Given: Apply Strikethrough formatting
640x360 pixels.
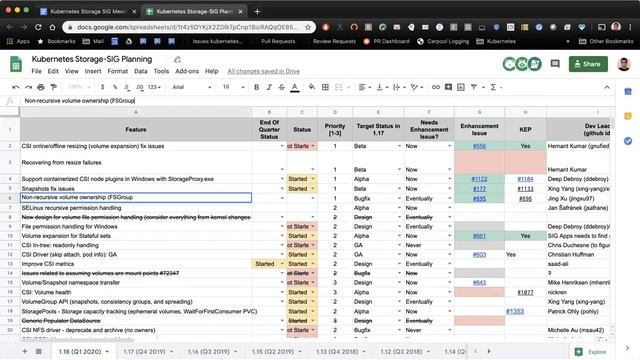Looking at the screenshot, I should 282,87.
